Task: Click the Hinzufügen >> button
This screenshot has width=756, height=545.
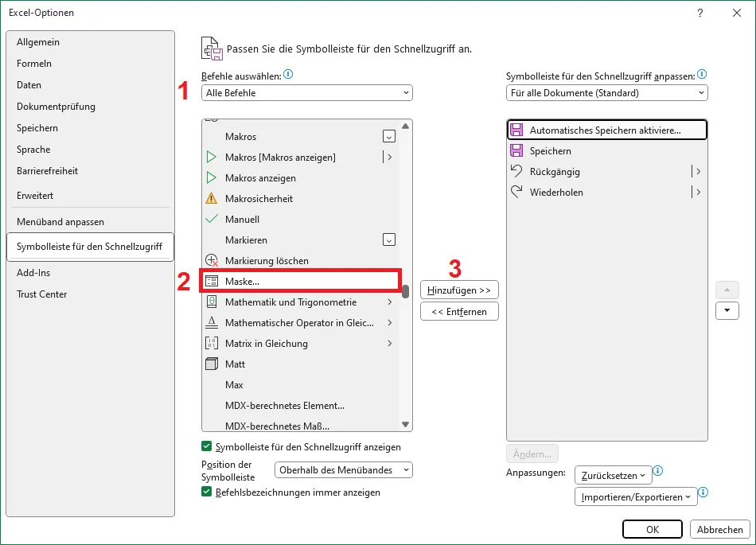Action: [x=459, y=290]
